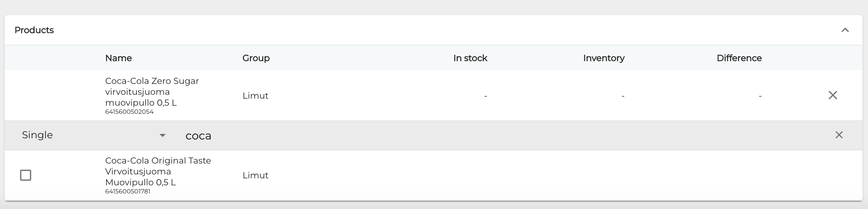Check the Coca-Cola Original Taste checkbox
This screenshot has width=868, height=209.
pos(26,175)
